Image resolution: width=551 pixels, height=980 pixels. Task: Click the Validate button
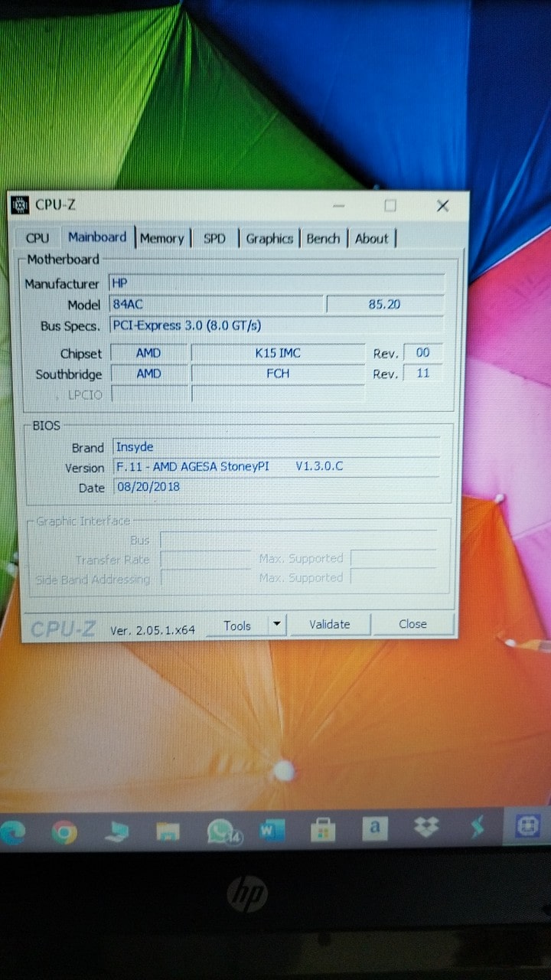coord(330,625)
